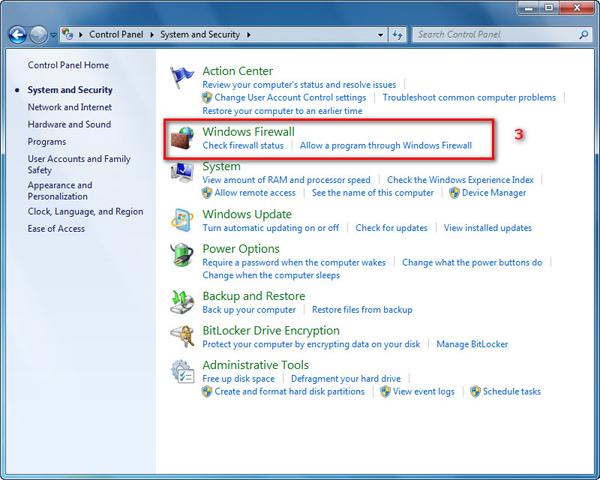The width and height of the screenshot is (600, 480).
Task: Open Ease of Access category
Action: (56, 229)
